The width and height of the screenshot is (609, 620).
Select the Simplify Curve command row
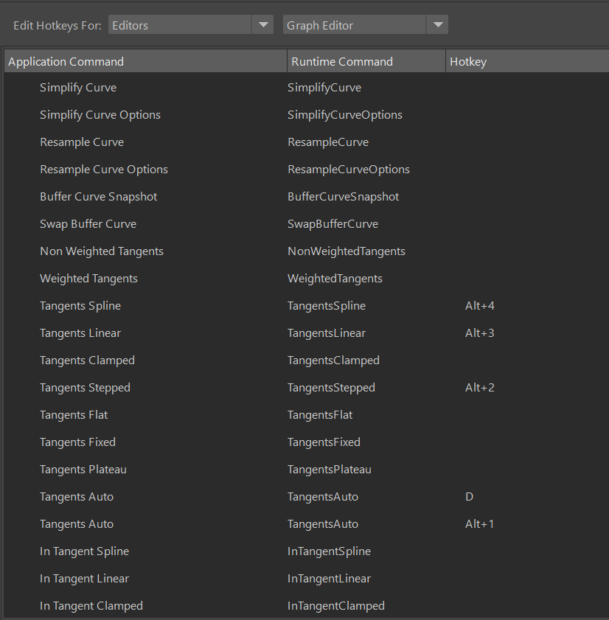(x=78, y=88)
